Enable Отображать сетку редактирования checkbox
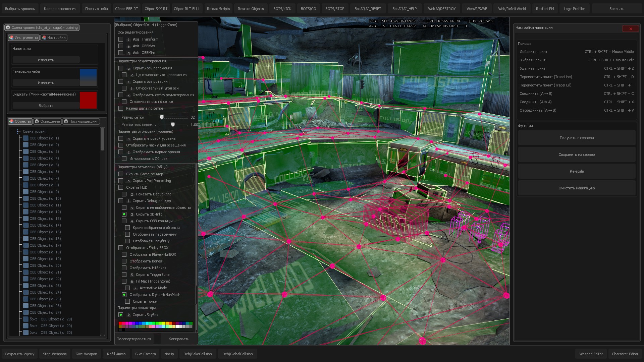The height and width of the screenshot is (362, 644). [x=121, y=95]
